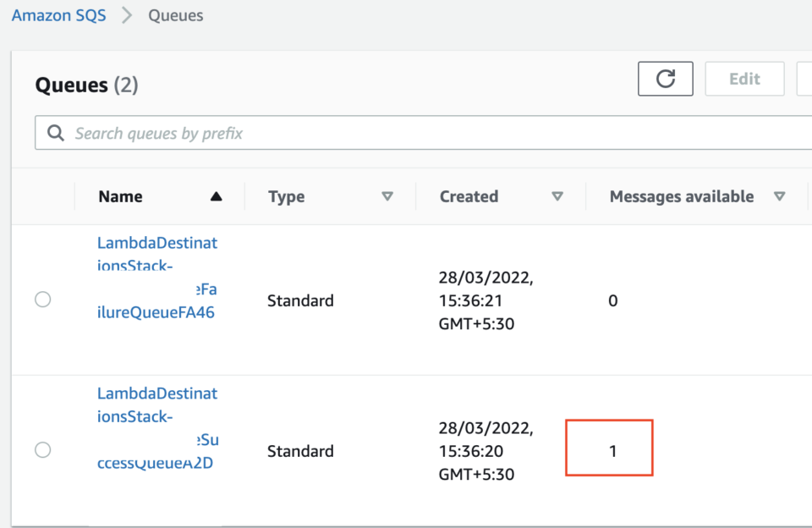
Task: Open the Messages available filter icon
Action: 780,195
